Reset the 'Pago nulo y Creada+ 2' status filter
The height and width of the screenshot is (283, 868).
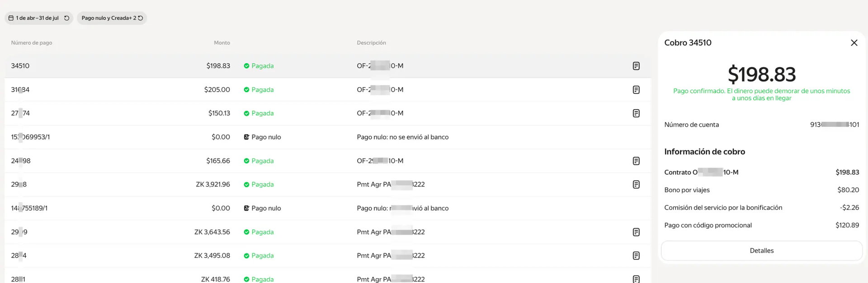(141, 18)
